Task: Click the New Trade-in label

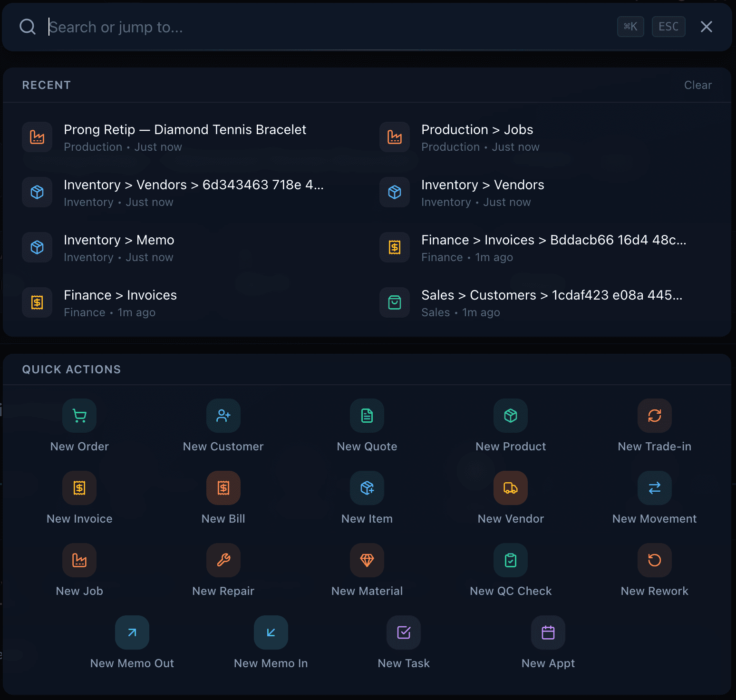Action: point(655,447)
